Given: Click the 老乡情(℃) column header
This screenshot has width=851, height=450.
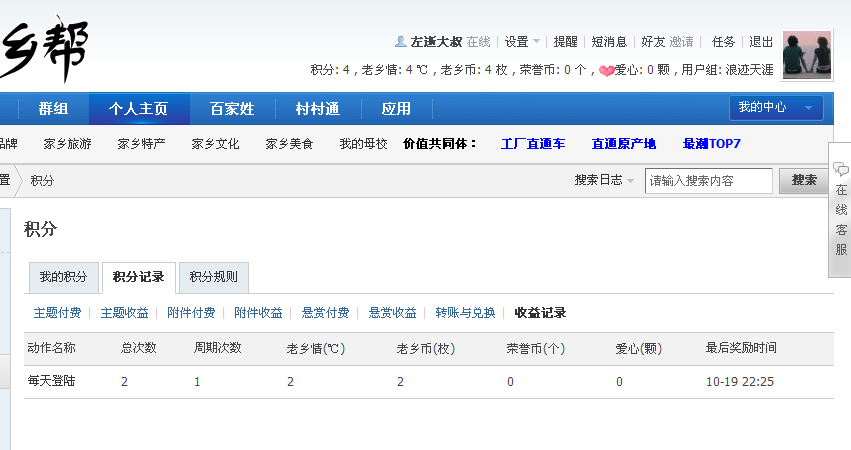Looking at the screenshot, I should 316,348.
